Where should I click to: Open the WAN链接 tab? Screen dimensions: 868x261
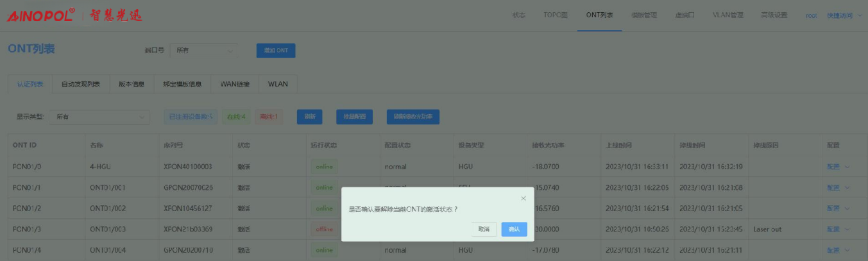pos(234,84)
